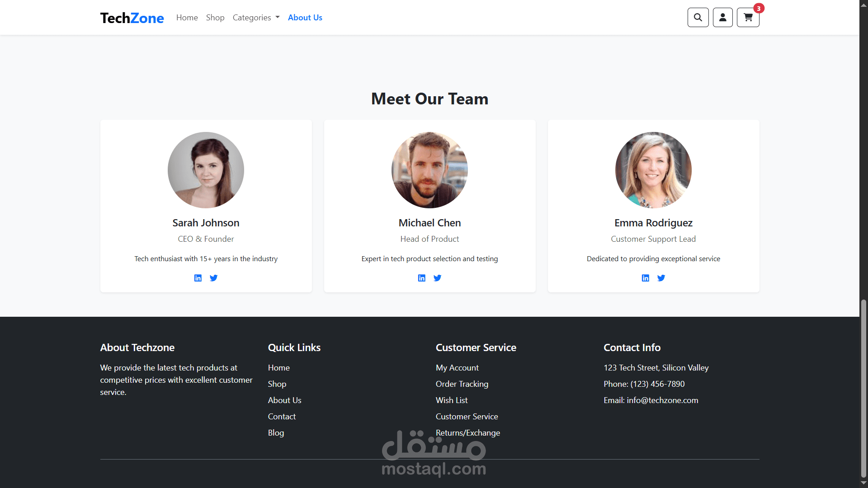The image size is (868, 488).
Task: Open Customer Service link in footer list
Action: coord(467,417)
